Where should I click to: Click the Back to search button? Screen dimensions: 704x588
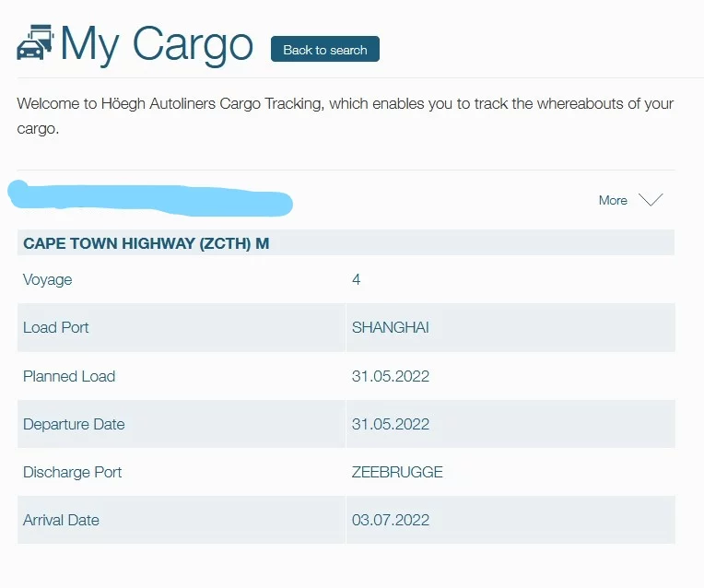point(325,49)
